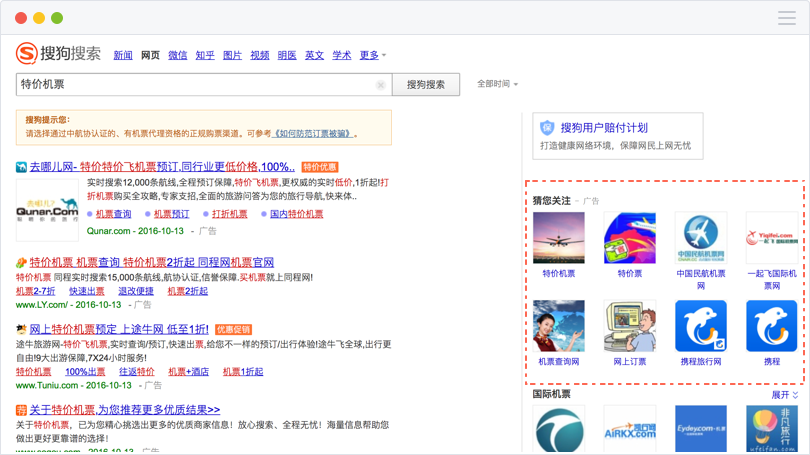Select the 特价机票 airplane sunset thumbnail

[558, 238]
